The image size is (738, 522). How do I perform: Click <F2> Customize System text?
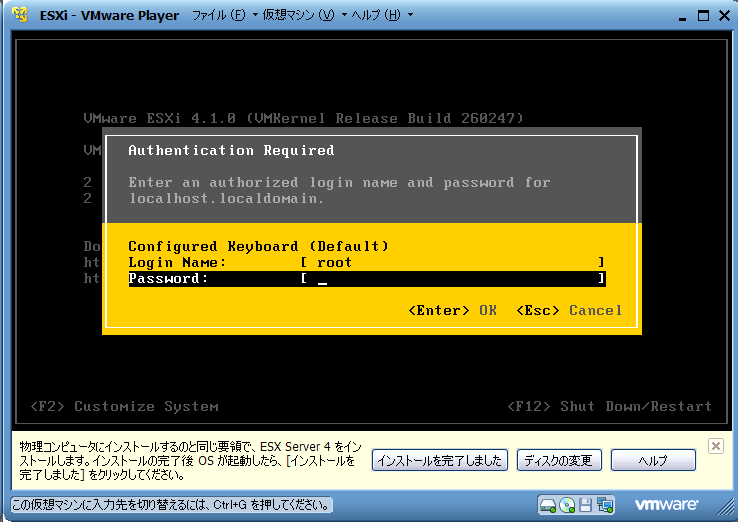pos(124,406)
